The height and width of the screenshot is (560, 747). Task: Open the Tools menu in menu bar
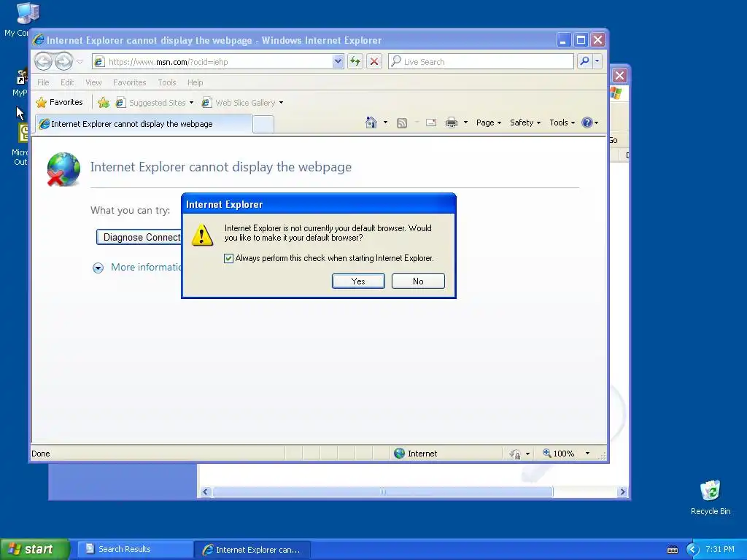[x=167, y=82]
